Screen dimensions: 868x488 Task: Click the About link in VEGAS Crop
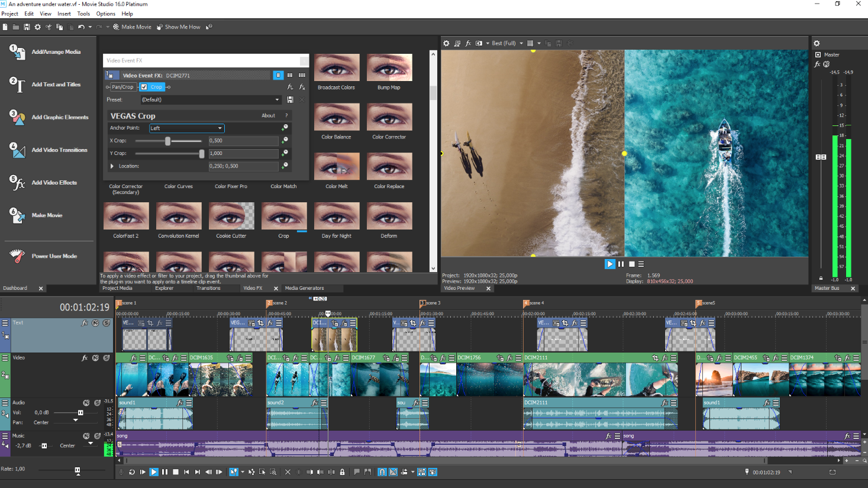(268, 116)
